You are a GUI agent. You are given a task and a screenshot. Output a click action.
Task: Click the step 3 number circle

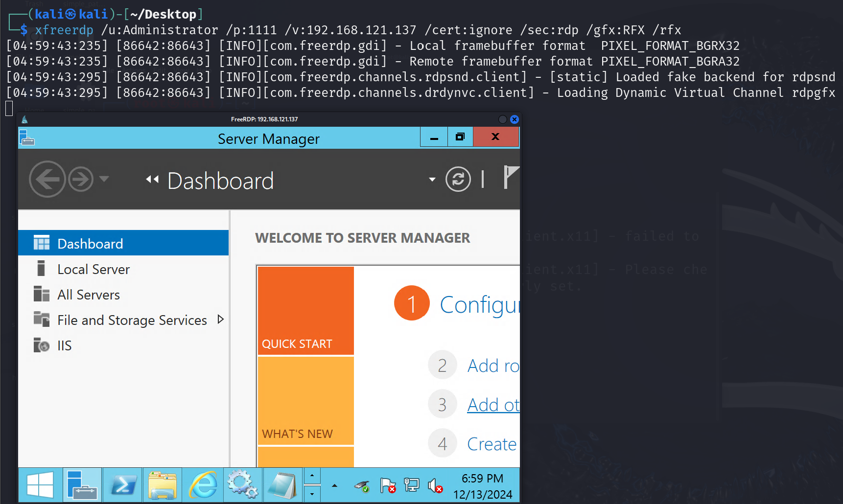tap(442, 404)
